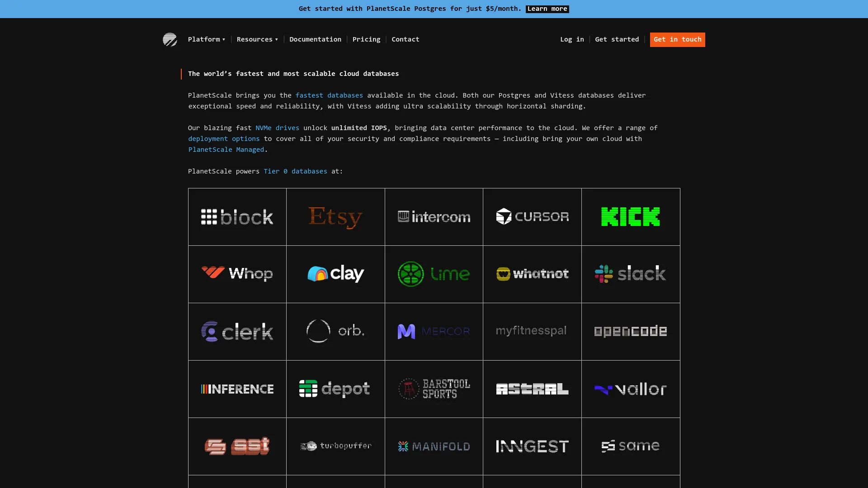Click the banner text about PlanetScale Postgres
Screen dimensions: 868x488
[x=410, y=9]
